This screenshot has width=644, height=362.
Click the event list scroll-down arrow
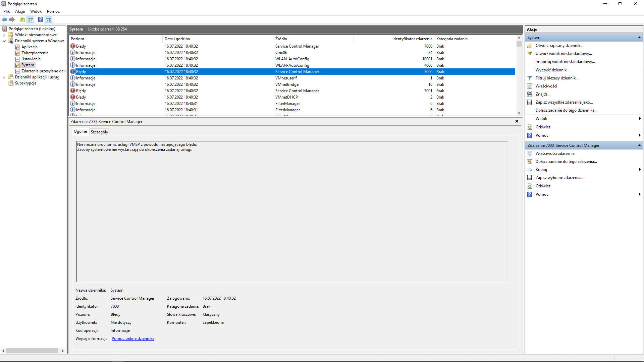pos(519,113)
